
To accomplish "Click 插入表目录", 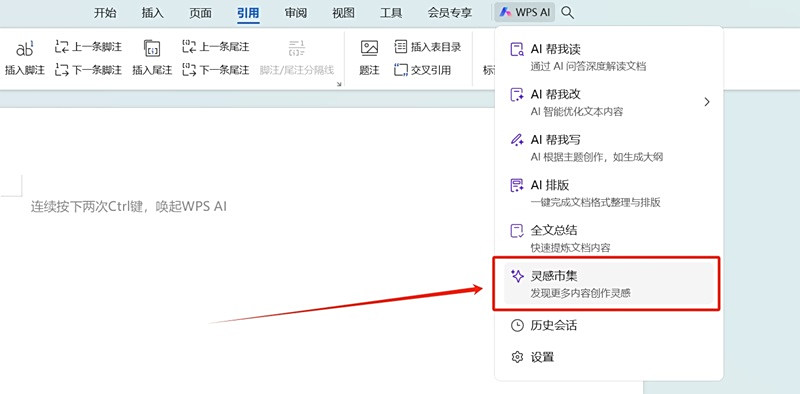I will [x=428, y=47].
